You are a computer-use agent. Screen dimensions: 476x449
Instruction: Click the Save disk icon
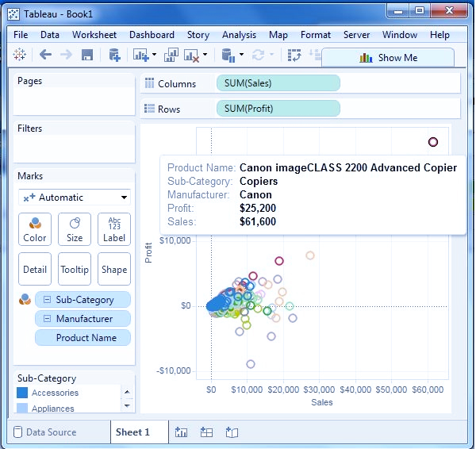87,55
